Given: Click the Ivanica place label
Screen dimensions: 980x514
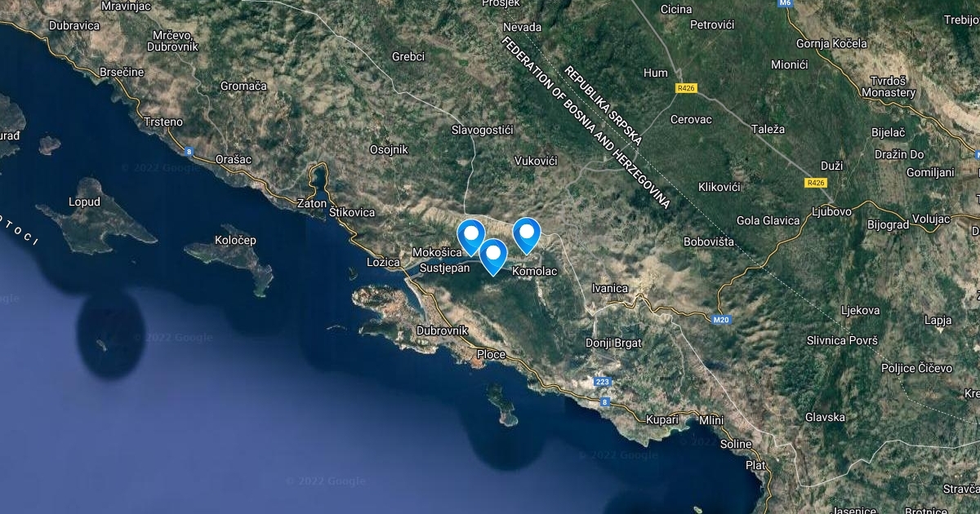Looking at the screenshot, I should tap(610, 288).
